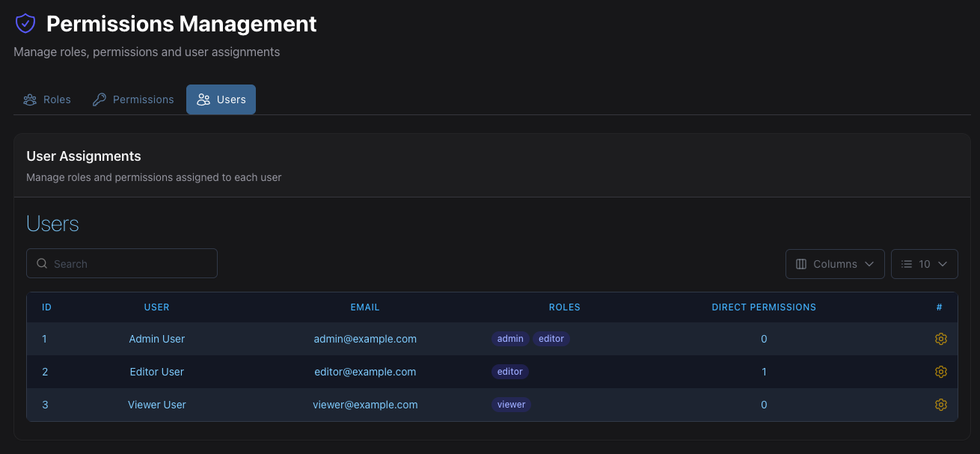Select the viewer role badge
The image size is (980, 454).
coord(511,404)
